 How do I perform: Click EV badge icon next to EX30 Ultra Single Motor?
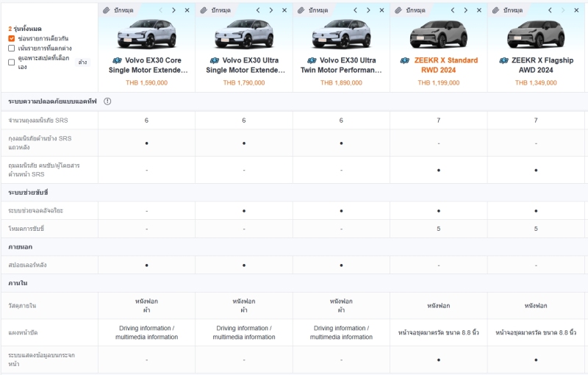(x=215, y=60)
